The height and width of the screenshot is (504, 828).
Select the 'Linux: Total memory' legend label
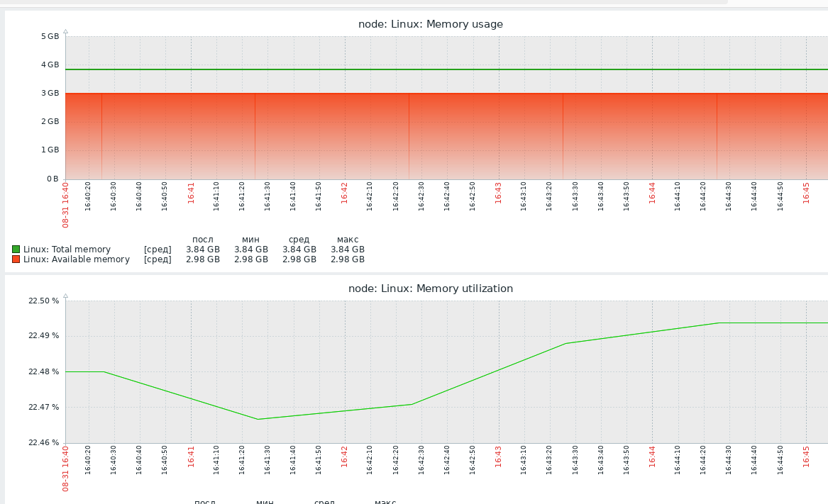[67, 250]
